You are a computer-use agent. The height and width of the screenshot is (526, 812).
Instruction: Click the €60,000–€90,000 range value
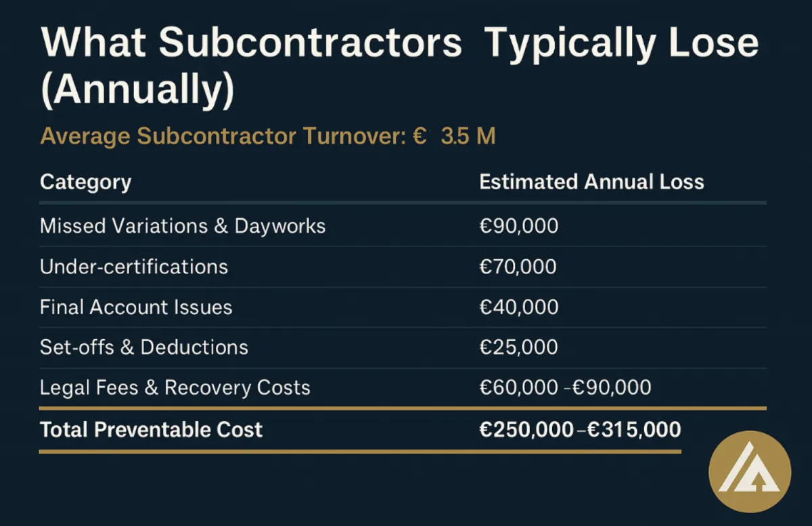tap(565, 387)
